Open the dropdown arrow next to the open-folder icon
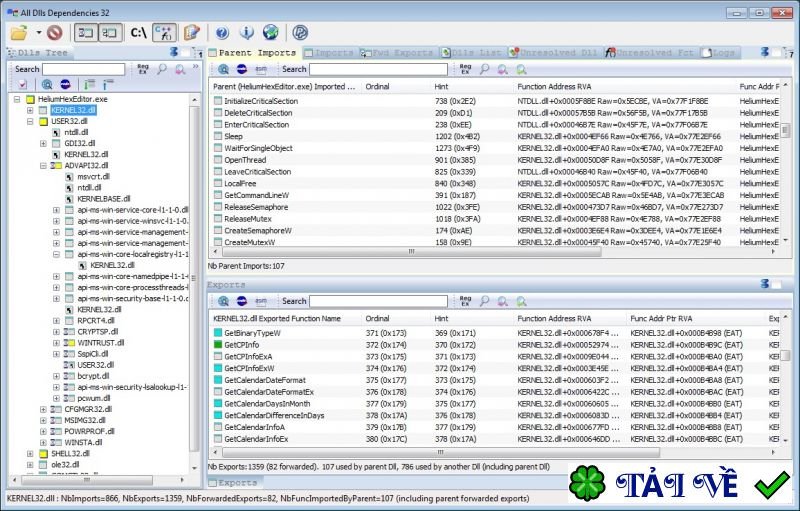800x511 pixels. (38, 33)
